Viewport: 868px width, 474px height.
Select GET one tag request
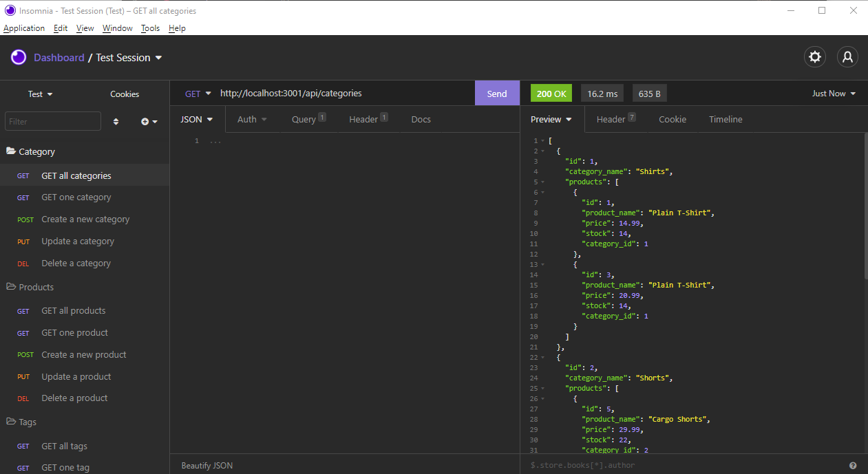coord(85,468)
